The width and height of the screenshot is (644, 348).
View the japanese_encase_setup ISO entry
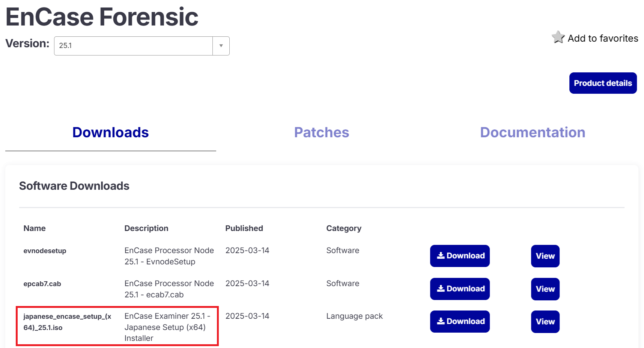[545, 322]
